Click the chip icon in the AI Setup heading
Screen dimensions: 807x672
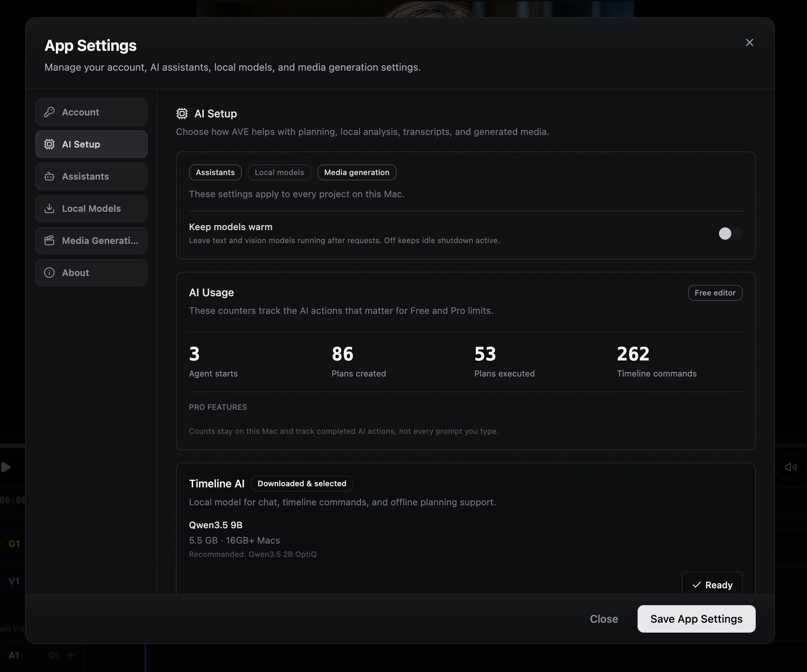click(x=182, y=114)
